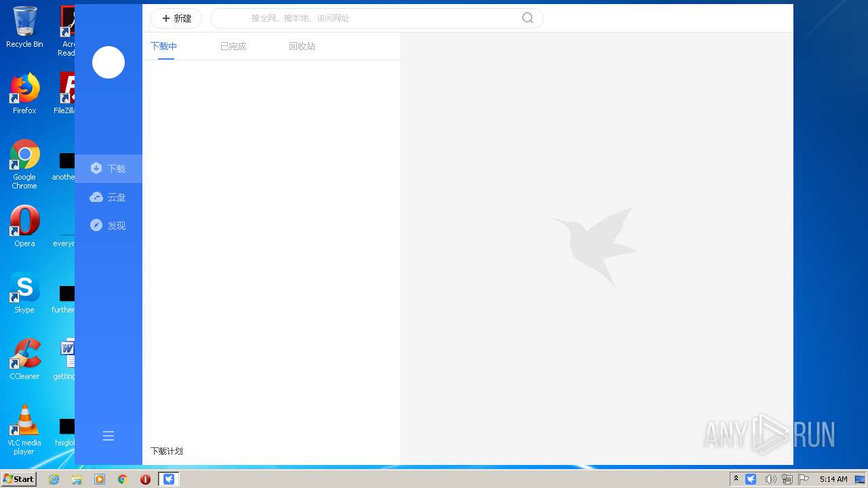Image resolution: width=868 pixels, height=488 pixels.
Task: Switch to the 回收站 tab
Action: coord(302,46)
